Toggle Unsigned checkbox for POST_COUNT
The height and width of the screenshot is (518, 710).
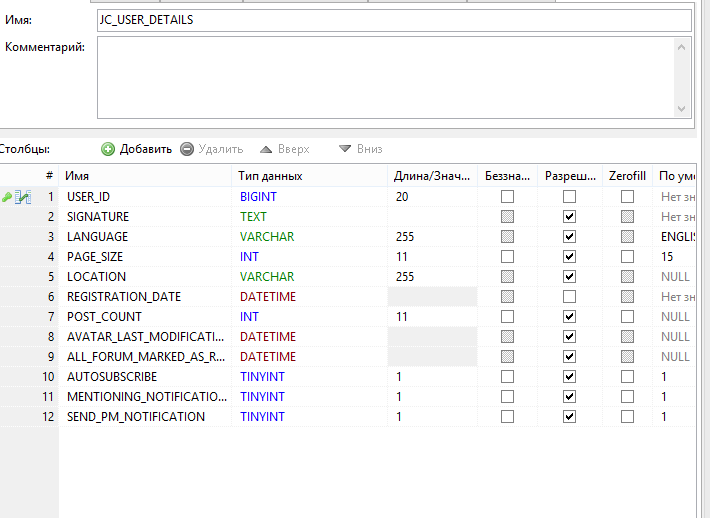click(x=507, y=317)
